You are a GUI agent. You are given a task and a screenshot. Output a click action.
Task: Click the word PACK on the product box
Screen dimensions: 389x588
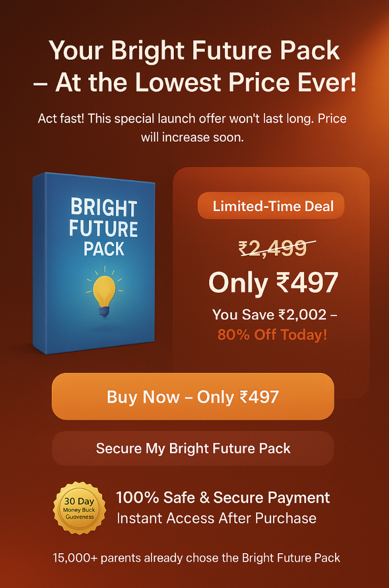point(104,249)
